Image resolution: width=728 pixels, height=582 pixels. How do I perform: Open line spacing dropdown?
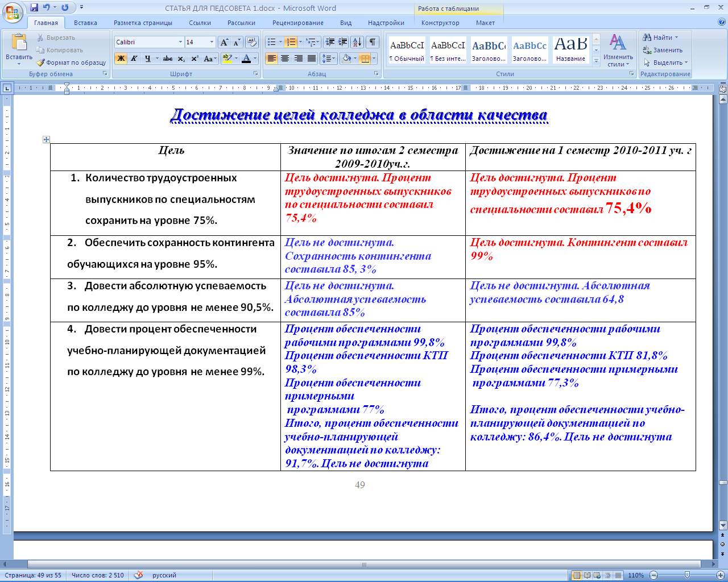(329, 59)
